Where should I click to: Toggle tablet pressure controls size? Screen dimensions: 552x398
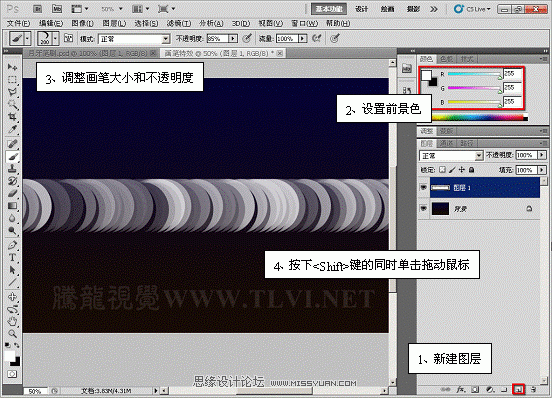tap(335, 38)
